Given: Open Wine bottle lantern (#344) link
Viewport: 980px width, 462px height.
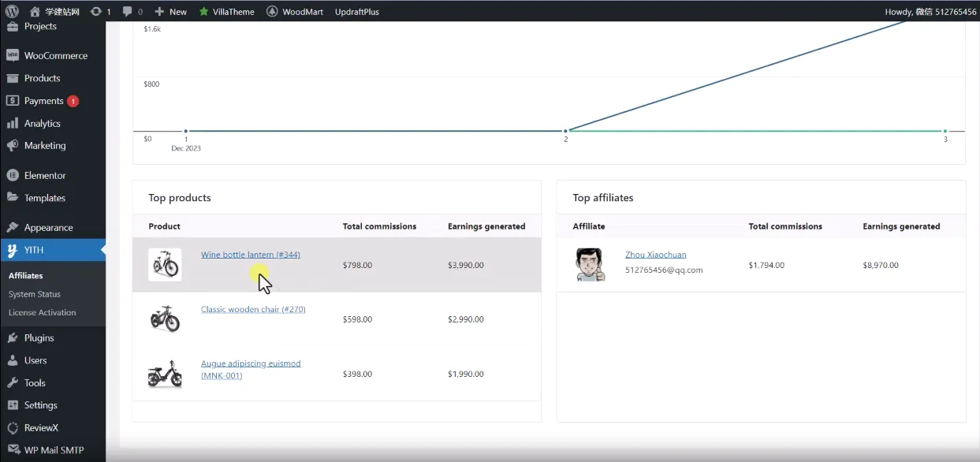Looking at the screenshot, I should pos(250,255).
